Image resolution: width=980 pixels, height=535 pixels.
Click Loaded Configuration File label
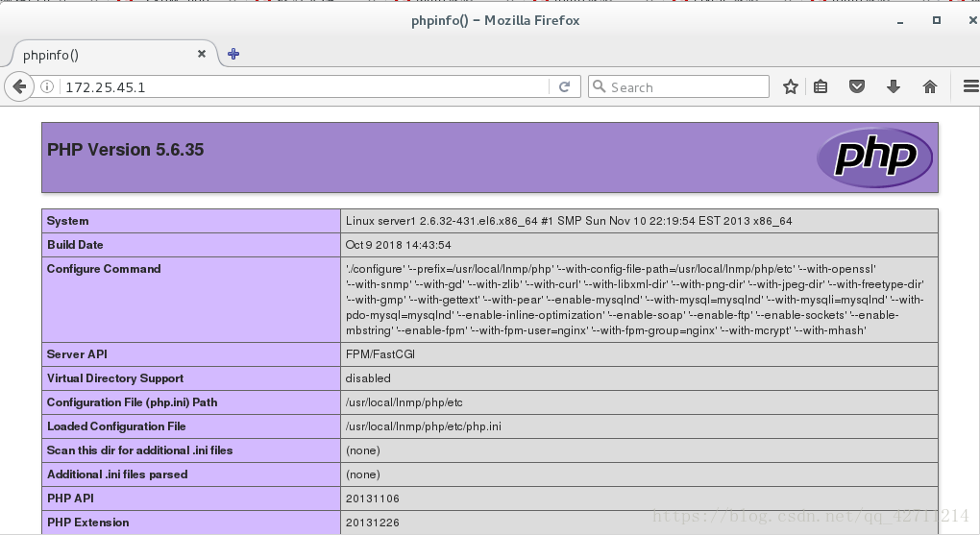tap(116, 426)
